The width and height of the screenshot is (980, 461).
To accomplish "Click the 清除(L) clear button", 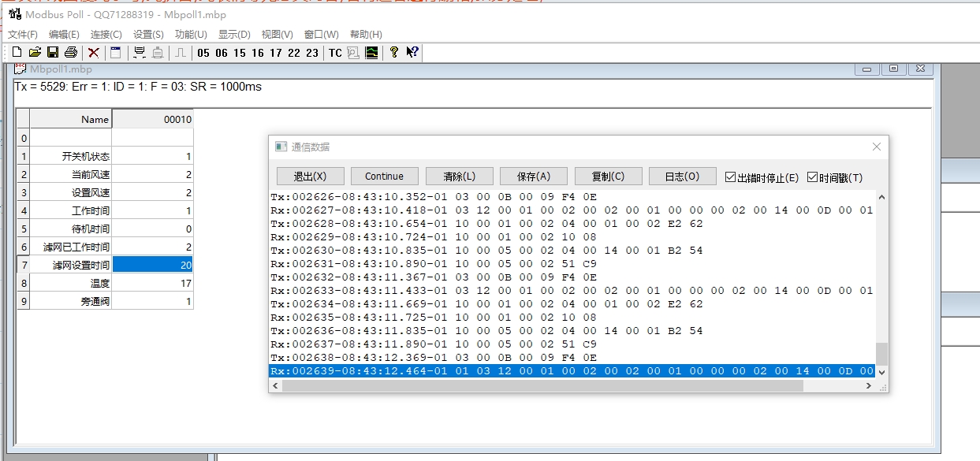I will (459, 177).
